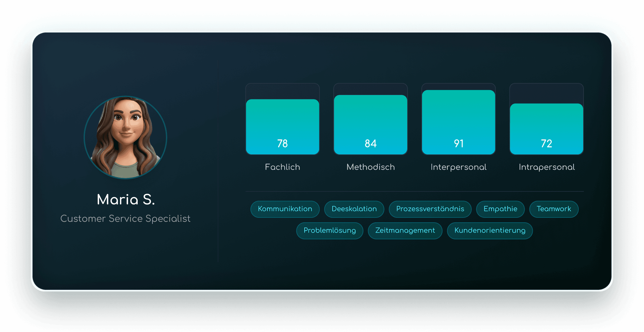This screenshot has width=644, height=332.
Task: Select the Deeskalation skill tag
Action: pos(354,209)
